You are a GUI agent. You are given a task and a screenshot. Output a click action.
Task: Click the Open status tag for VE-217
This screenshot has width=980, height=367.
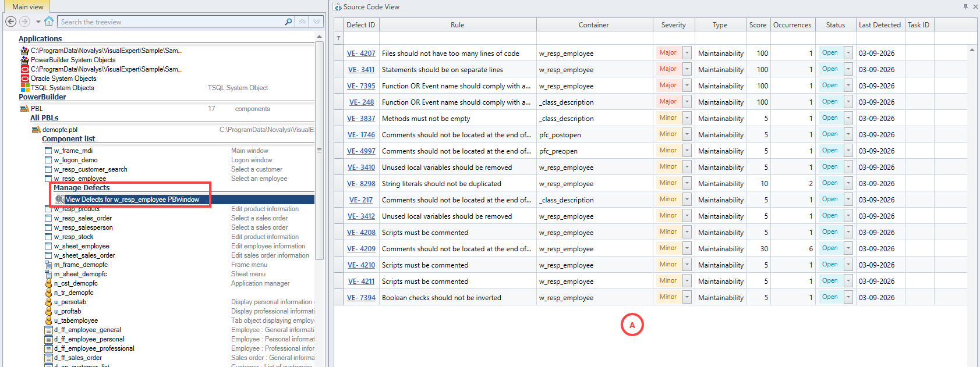(x=830, y=199)
